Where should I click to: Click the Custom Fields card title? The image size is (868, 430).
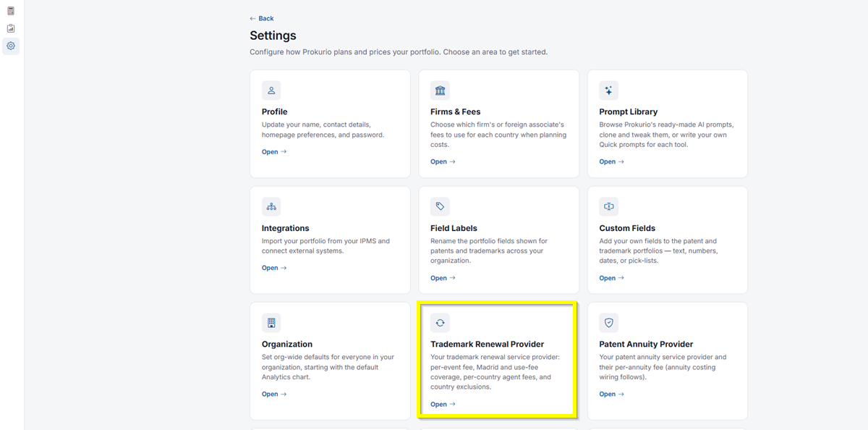point(628,228)
